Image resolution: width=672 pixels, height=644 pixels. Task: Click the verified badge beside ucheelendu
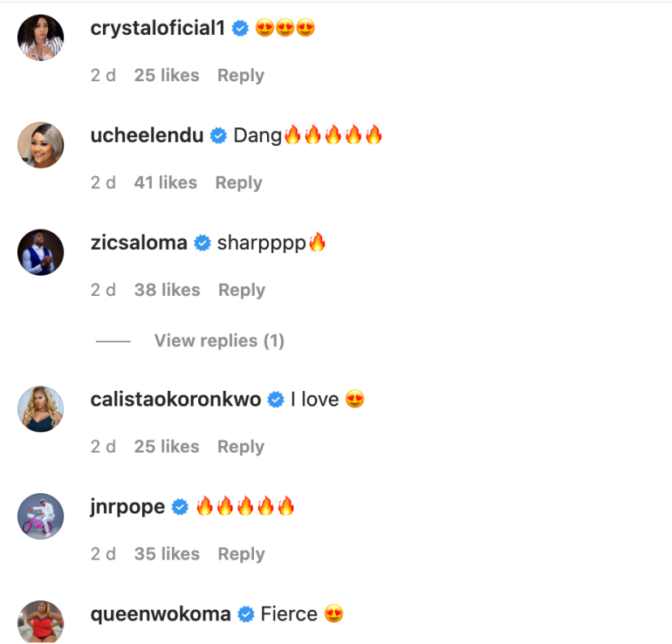coord(218,136)
